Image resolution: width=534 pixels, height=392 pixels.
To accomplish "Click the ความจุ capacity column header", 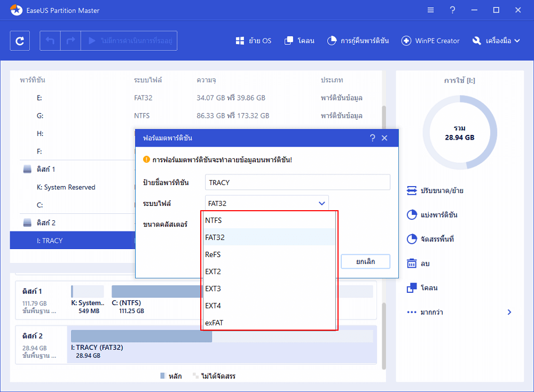I will (x=206, y=80).
